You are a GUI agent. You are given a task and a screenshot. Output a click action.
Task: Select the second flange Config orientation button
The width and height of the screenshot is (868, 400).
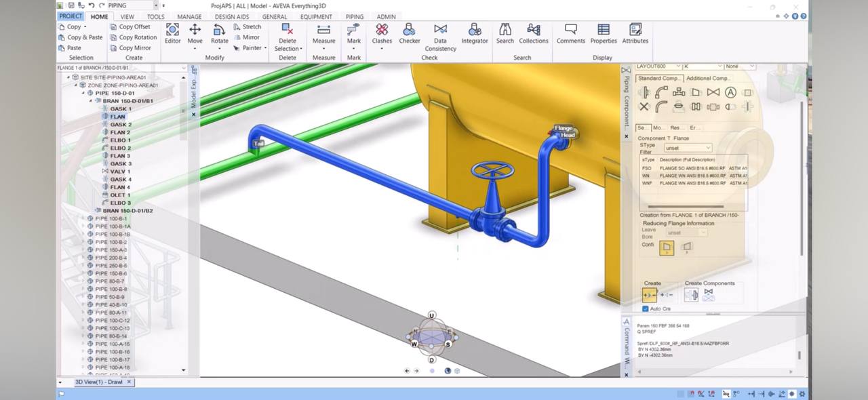point(687,247)
